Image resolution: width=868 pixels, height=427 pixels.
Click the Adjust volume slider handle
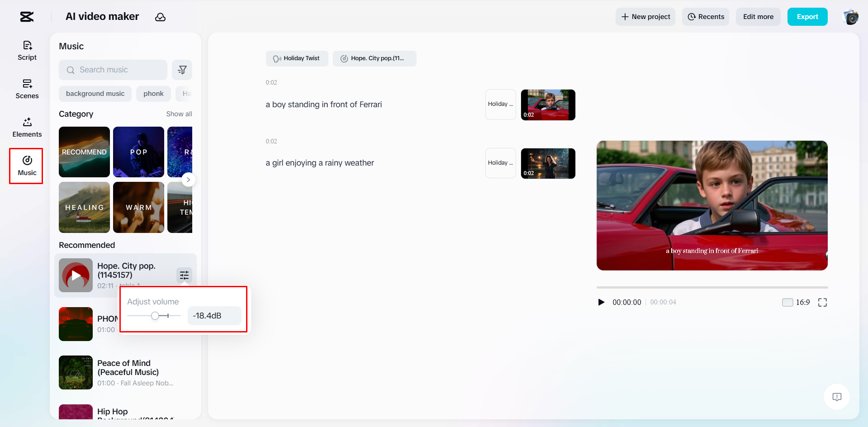pyautogui.click(x=156, y=316)
